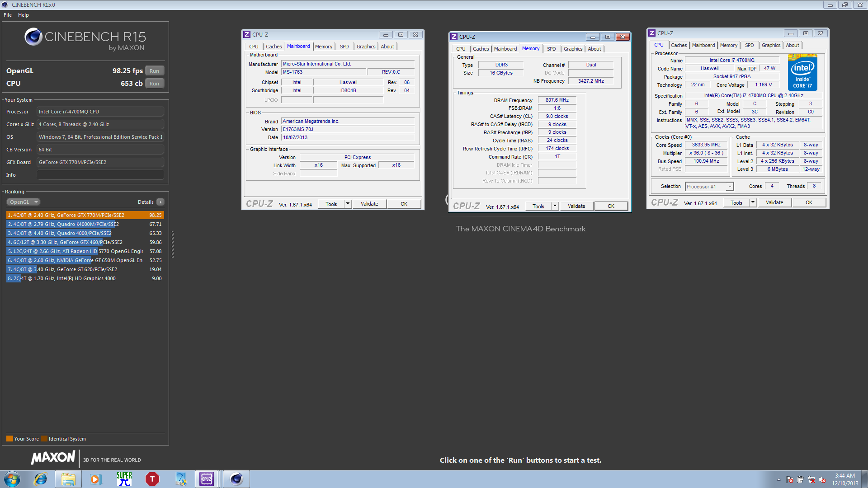Open the shielded utility icon in taskbar
868x488 pixels.
point(181,479)
